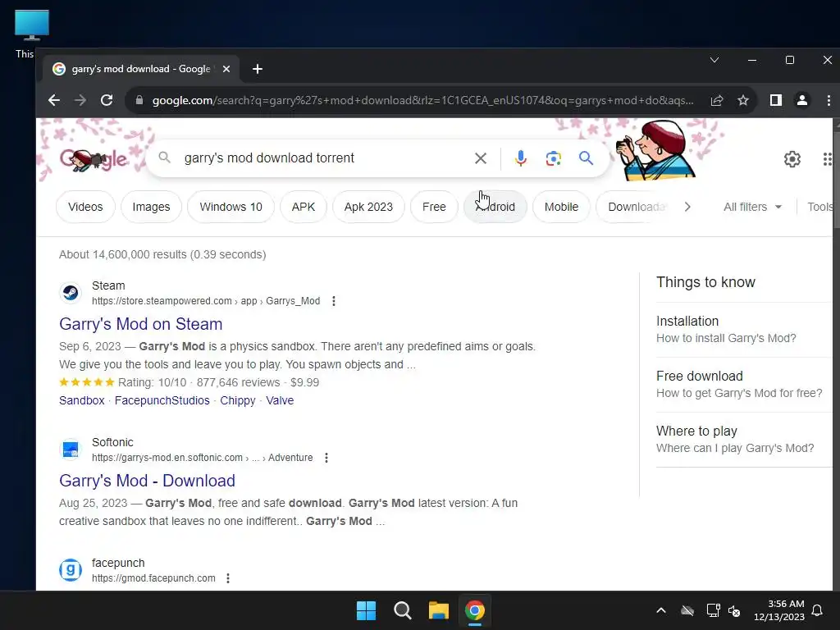Select the Mobile filter chip
This screenshot has height=630, width=840.
pyautogui.click(x=561, y=207)
